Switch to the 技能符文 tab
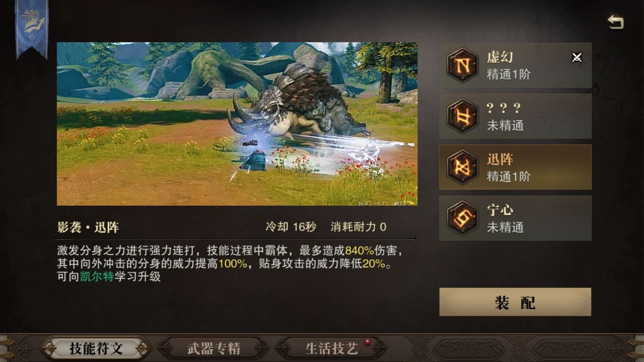The height and width of the screenshot is (362, 644). pyautogui.click(x=96, y=348)
